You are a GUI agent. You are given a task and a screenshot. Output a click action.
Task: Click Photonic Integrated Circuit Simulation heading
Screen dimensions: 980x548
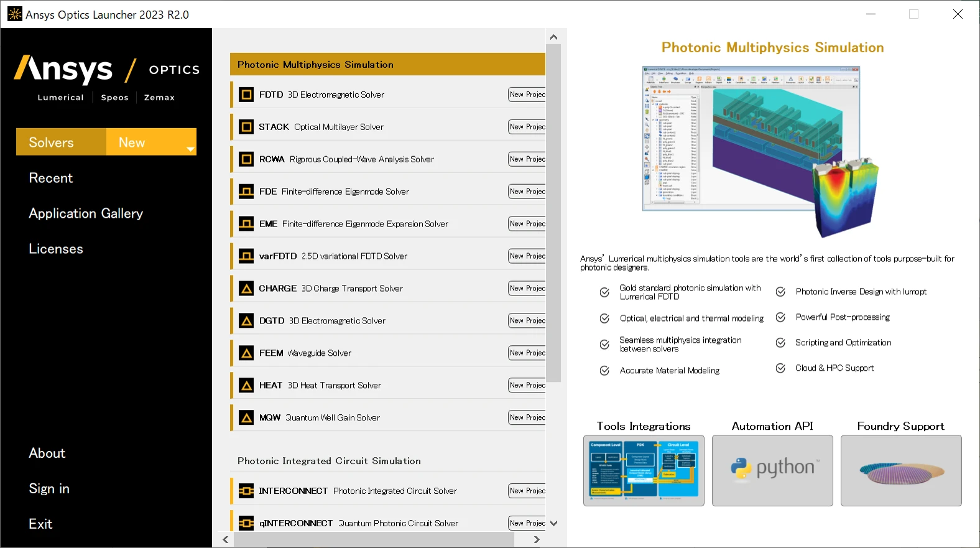[329, 461]
